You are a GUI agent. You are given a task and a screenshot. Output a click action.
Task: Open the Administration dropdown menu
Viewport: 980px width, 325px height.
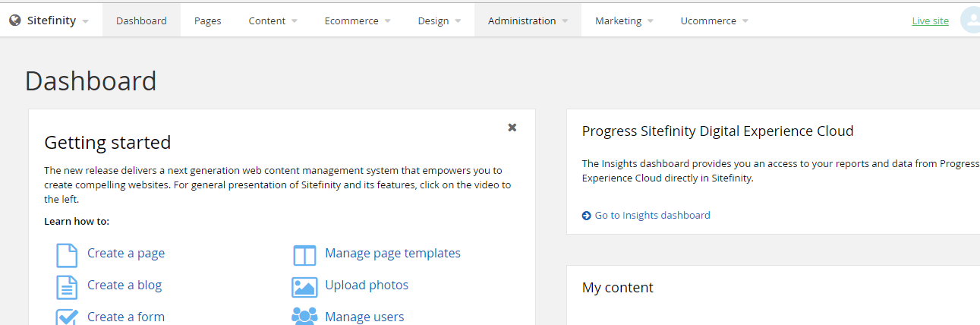pyautogui.click(x=528, y=21)
